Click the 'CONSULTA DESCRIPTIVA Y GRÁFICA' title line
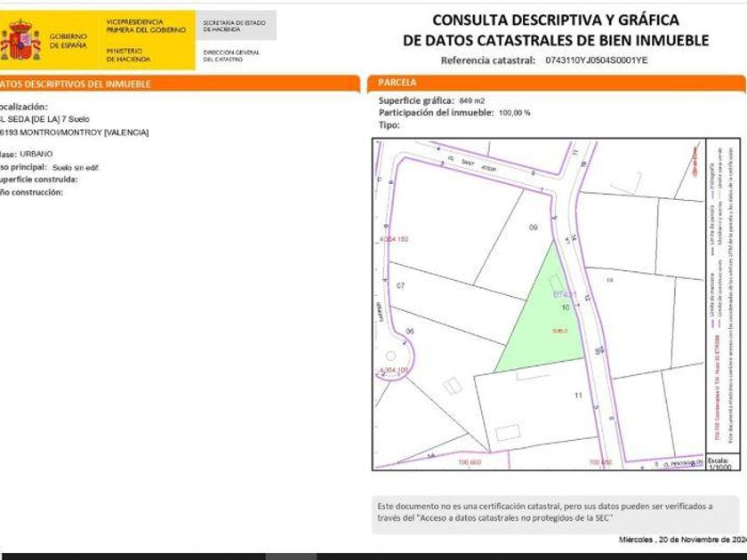 pyautogui.click(x=556, y=20)
